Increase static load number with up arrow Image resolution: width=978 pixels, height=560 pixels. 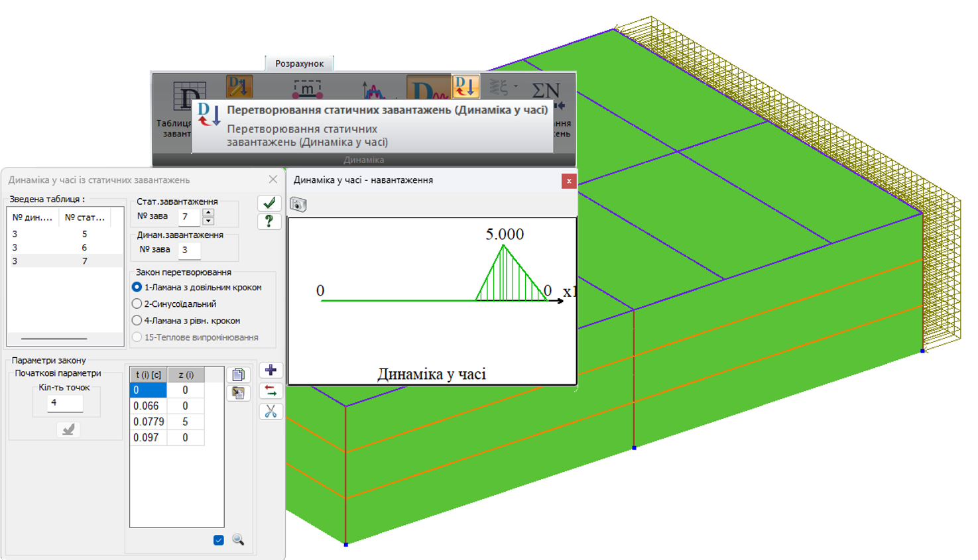pos(208,213)
